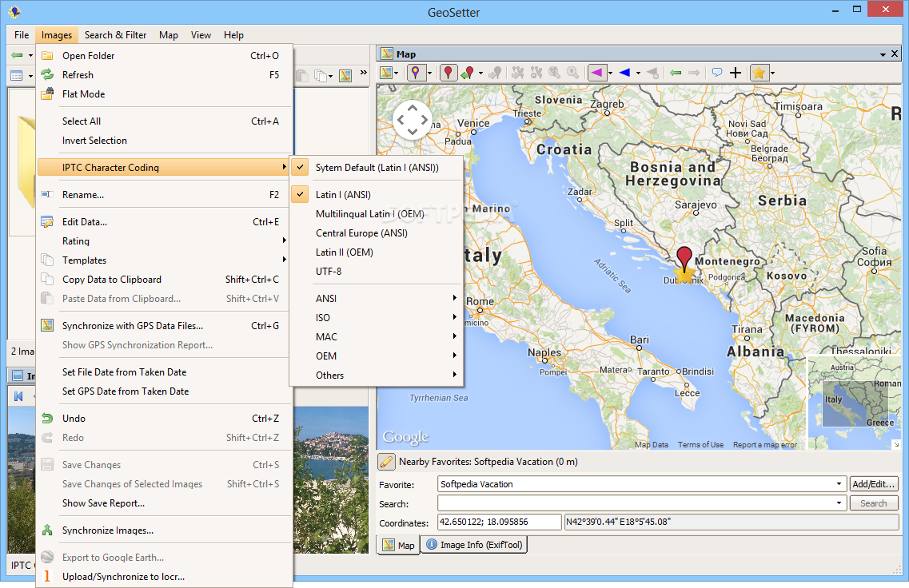Switch to Image Info (ExifTool) tab
The height and width of the screenshot is (588, 909).
click(474, 545)
